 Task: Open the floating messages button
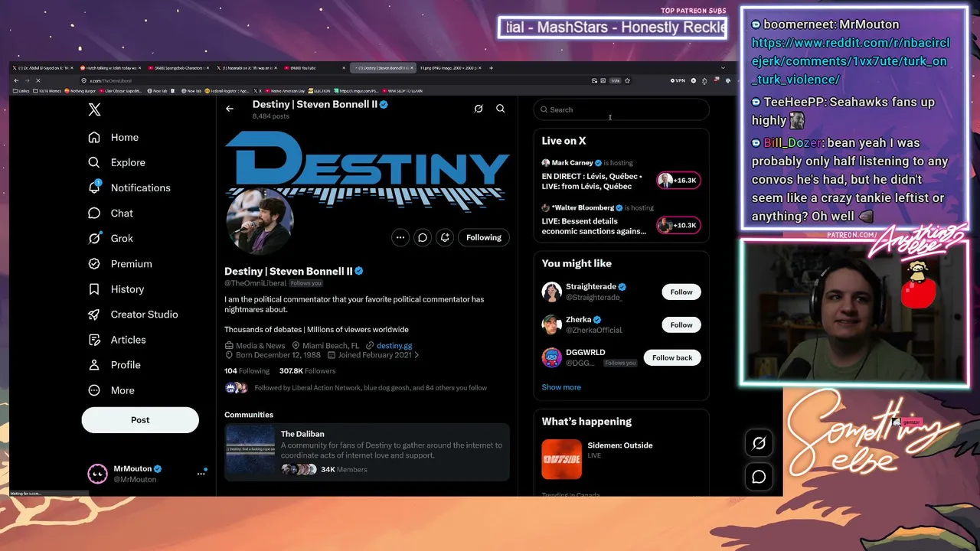coord(759,477)
